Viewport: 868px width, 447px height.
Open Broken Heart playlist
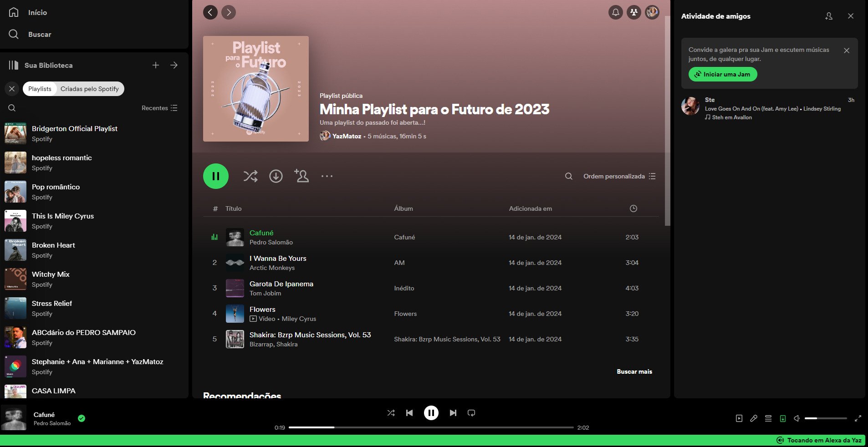pyautogui.click(x=94, y=250)
